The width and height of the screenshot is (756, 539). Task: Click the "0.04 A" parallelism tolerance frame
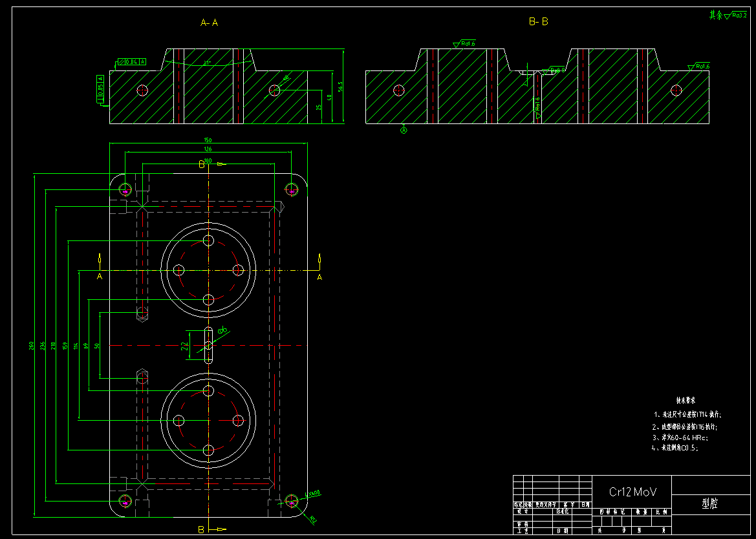pos(132,61)
